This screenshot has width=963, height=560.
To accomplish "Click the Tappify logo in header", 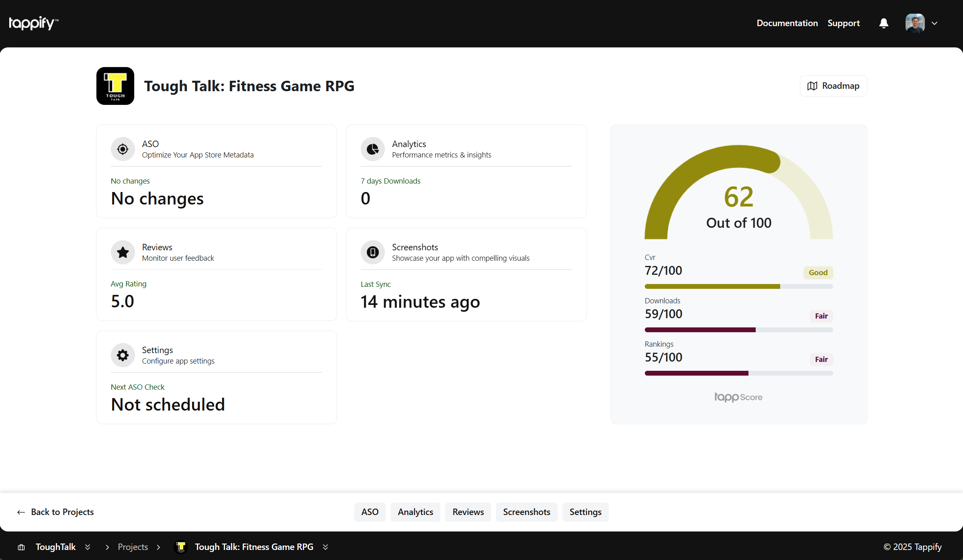I will [34, 23].
